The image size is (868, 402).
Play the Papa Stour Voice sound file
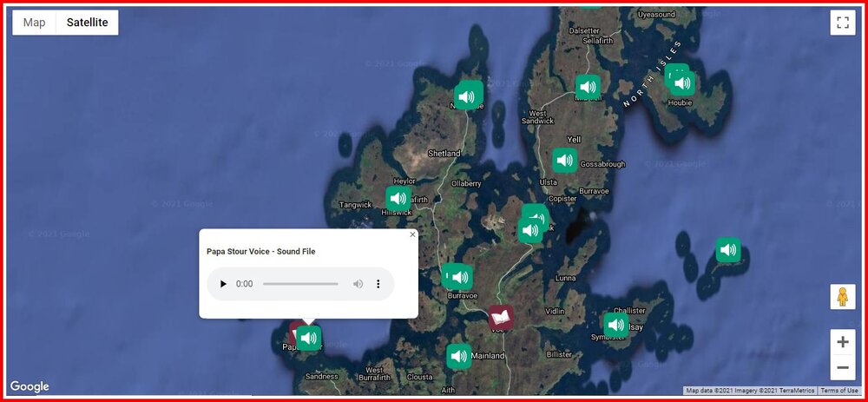pyautogui.click(x=223, y=284)
